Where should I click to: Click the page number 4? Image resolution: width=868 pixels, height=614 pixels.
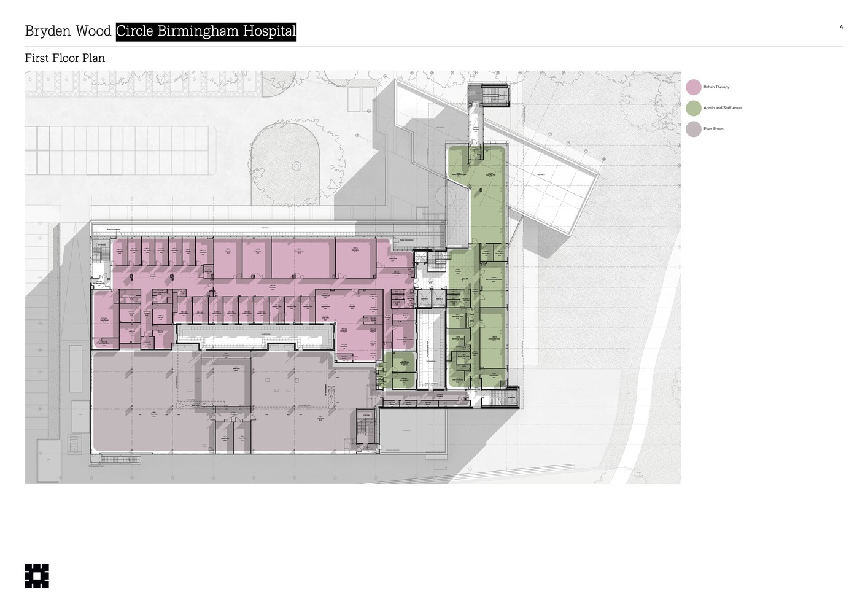pyautogui.click(x=841, y=27)
